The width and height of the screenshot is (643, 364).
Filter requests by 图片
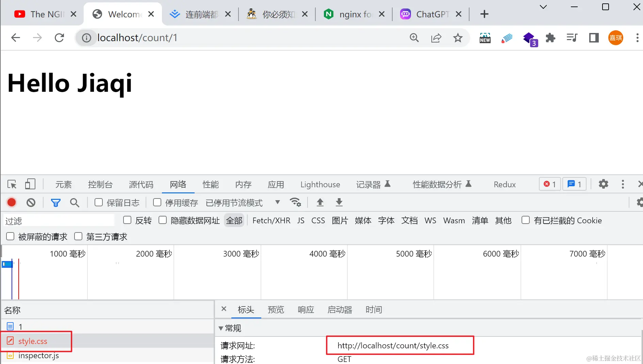coord(340,221)
